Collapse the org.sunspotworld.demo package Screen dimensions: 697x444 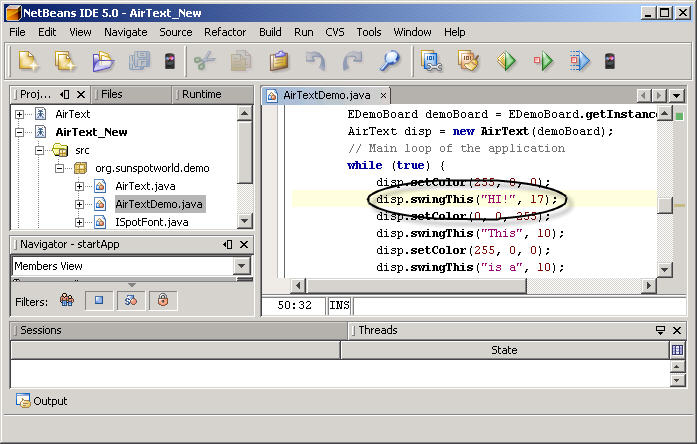tap(60, 168)
